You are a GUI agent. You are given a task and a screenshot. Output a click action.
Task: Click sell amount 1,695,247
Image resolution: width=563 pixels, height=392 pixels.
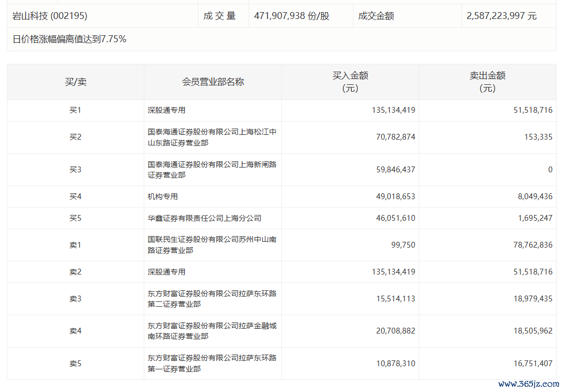(535, 218)
